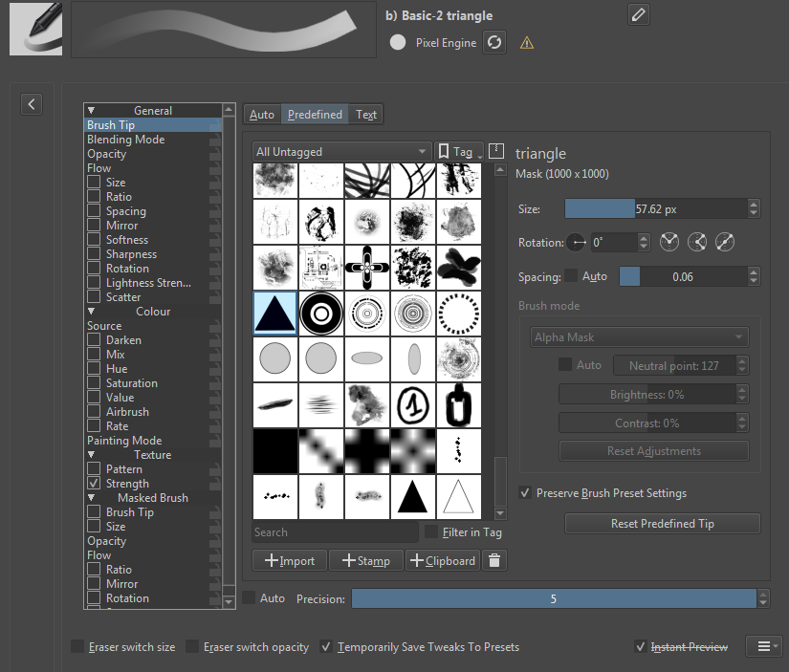Viewport: 789px width, 672px height.
Task: Uncheck Temporarily Save Tweaks To Presets
Action: [326, 646]
